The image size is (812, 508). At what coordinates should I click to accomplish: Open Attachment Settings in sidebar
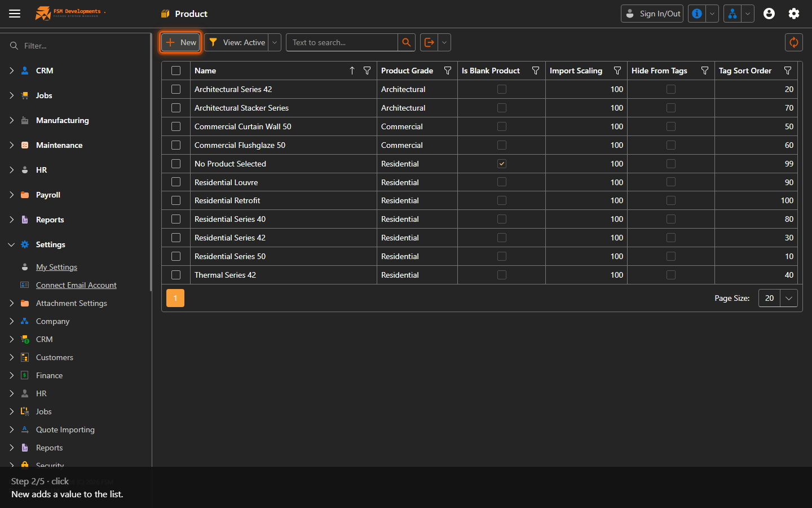coord(72,303)
